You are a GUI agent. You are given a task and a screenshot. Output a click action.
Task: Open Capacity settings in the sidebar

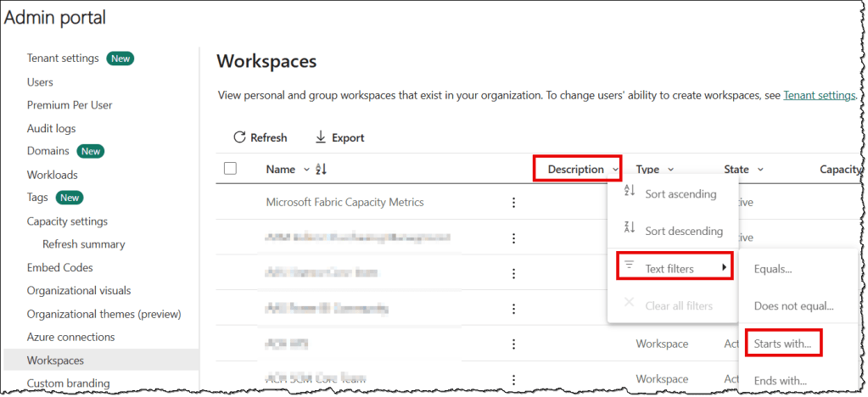point(67,221)
